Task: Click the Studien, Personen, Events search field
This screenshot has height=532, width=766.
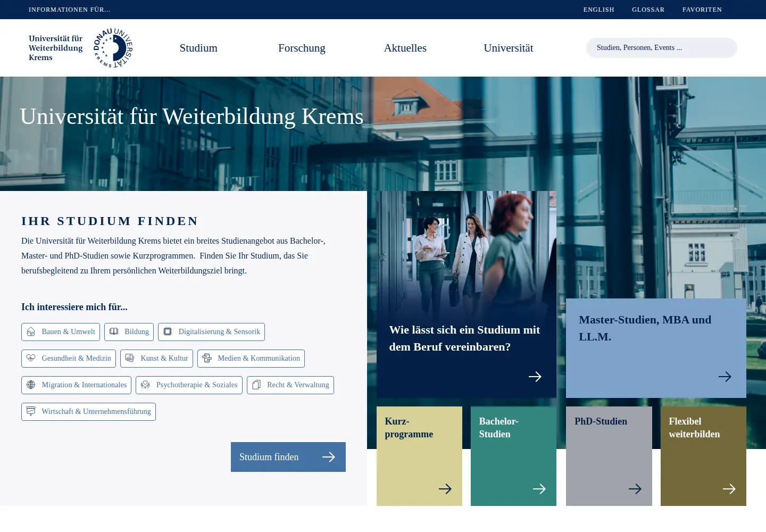Action: click(662, 48)
